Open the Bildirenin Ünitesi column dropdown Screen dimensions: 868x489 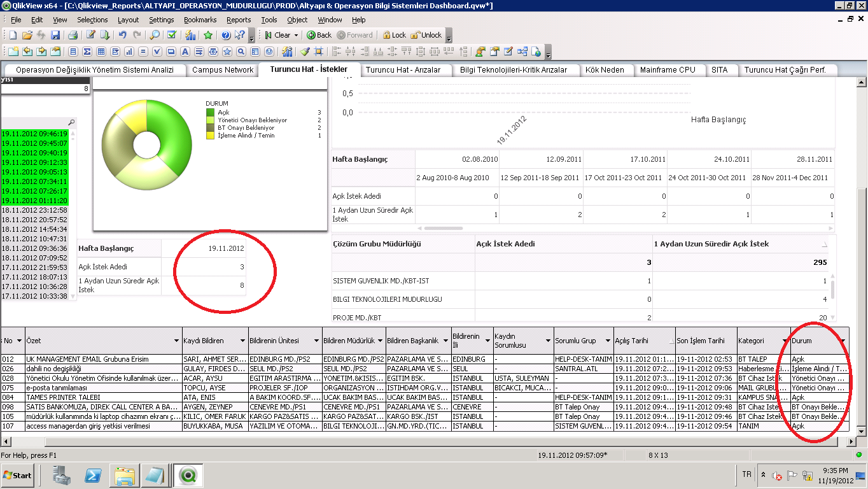[315, 341]
